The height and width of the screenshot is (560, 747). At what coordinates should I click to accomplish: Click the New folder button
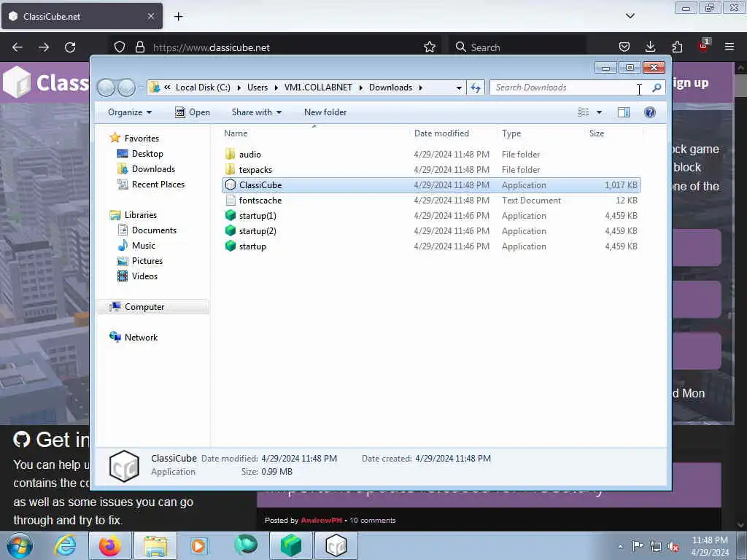pyautogui.click(x=325, y=112)
